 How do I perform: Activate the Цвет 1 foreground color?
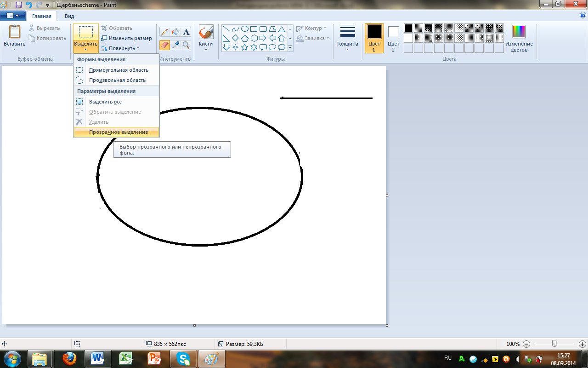click(x=374, y=38)
